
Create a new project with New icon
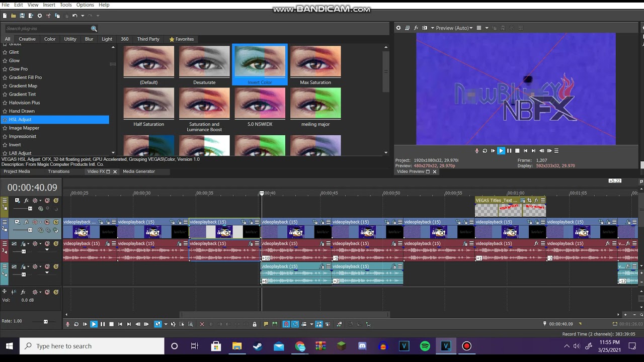tap(5, 16)
